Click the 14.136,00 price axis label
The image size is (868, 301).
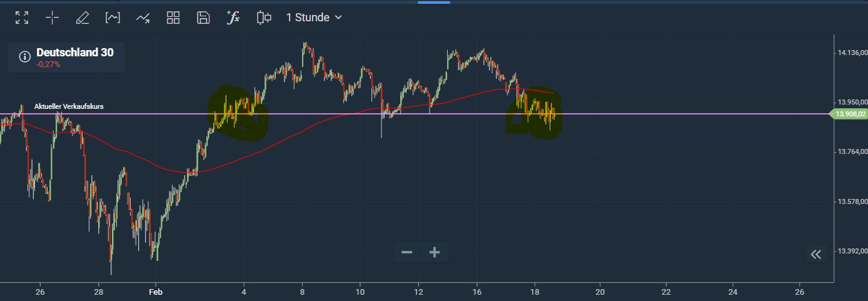point(852,53)
